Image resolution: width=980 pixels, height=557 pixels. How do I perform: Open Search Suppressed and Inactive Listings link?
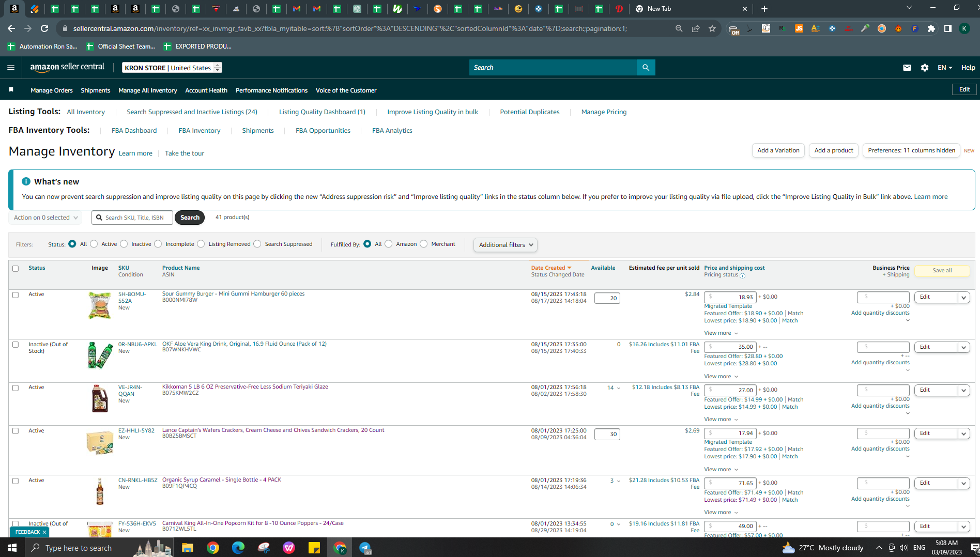click(192, 112)
